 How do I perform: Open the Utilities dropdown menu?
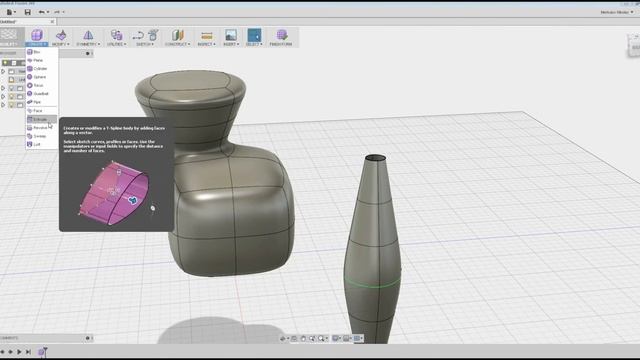click(117, 44)
